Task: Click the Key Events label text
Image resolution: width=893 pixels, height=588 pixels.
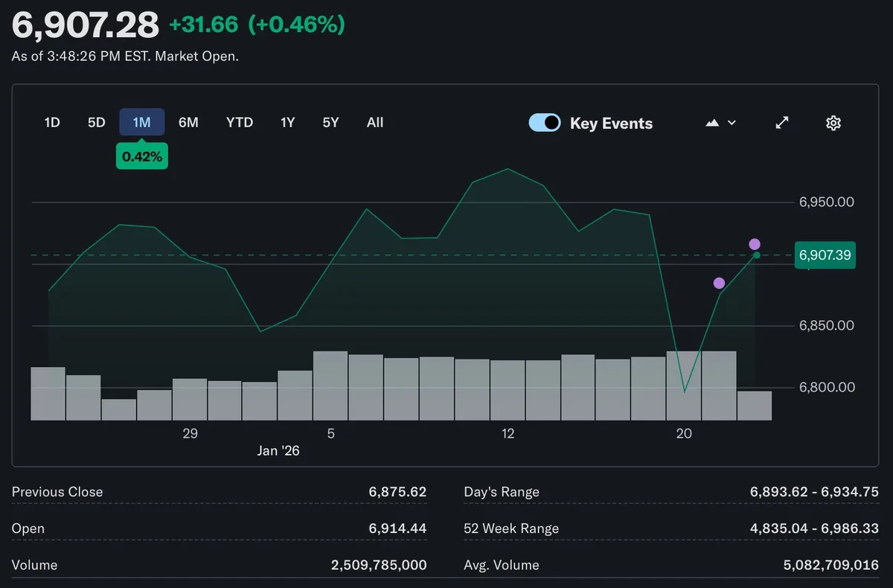Action: 611,124
